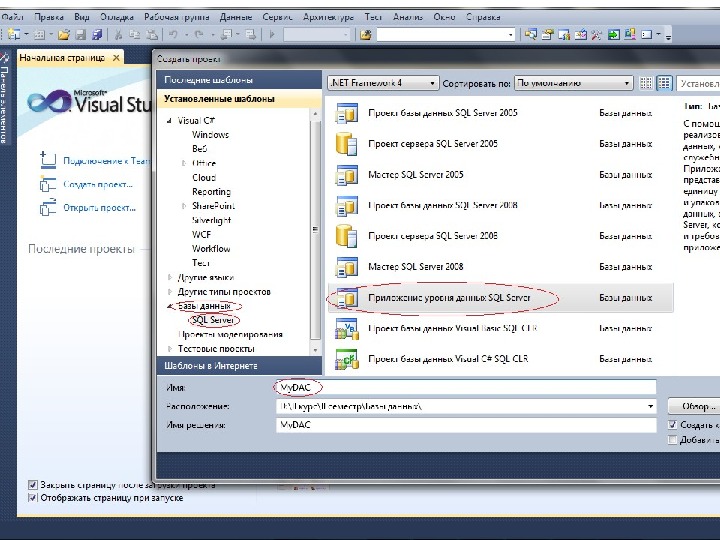Image resolution: width=720 pixels, height=540 pixels.
Task: Expand the SharePoint tree node
Action: coord(184,206)
